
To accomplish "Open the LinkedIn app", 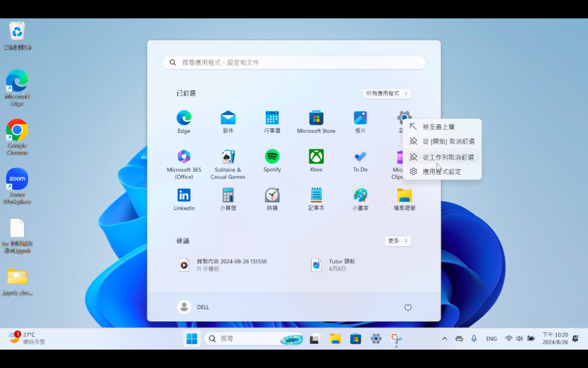I will (184, 200).
